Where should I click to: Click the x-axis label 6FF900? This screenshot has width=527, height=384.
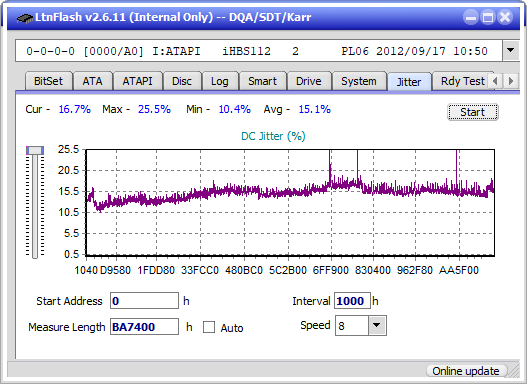pyautogui.click(x=331, y=270)
